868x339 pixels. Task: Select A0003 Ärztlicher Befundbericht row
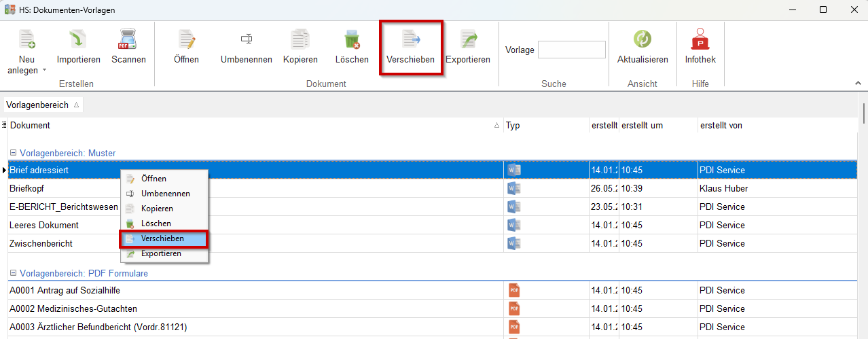434,327
